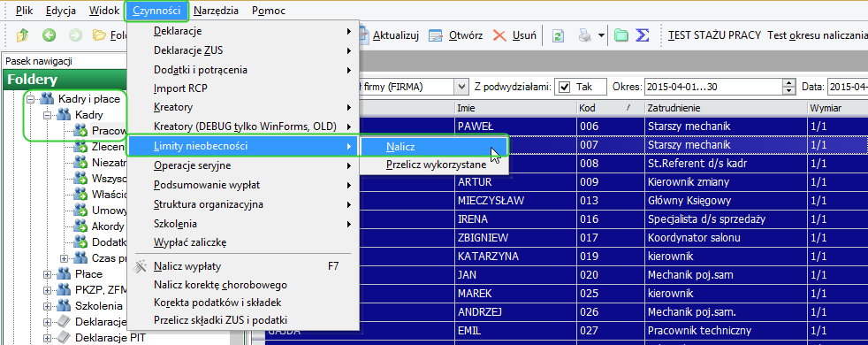Open the Edycja menu
Screen dimensions: 868x345
coord(61,10)
